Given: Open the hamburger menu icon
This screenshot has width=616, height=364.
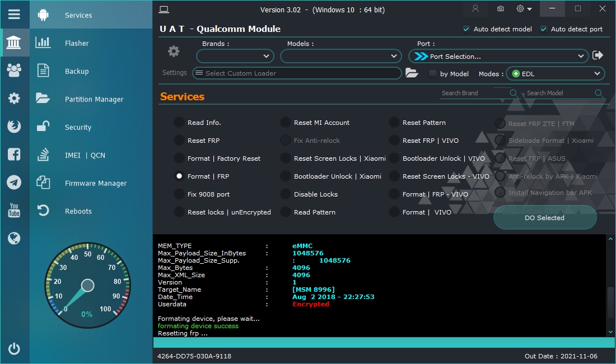Looking at the screenshot, I should [14, 15].
